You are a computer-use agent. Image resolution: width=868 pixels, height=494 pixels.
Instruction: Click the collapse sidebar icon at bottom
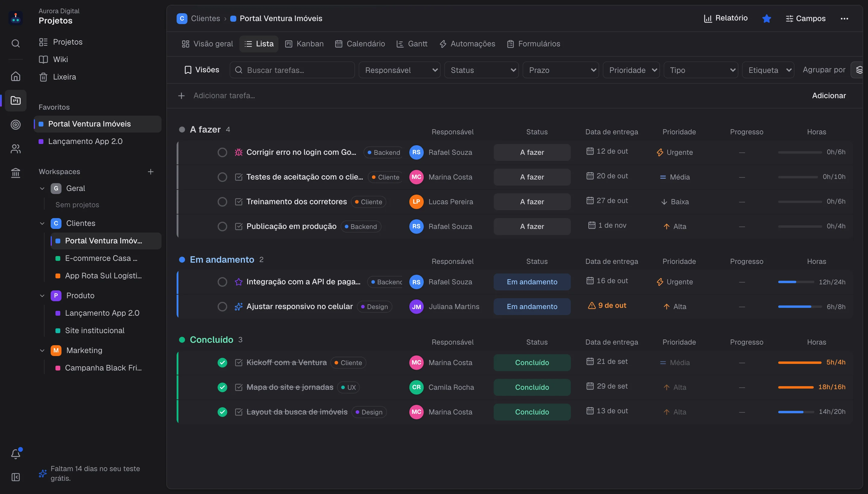(16, 477)
